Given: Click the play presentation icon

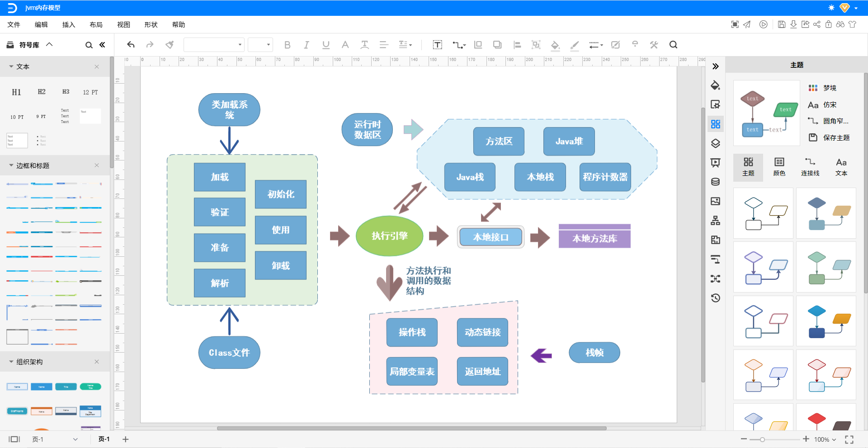Looking at the screenshot, I should tap(764, 24).
